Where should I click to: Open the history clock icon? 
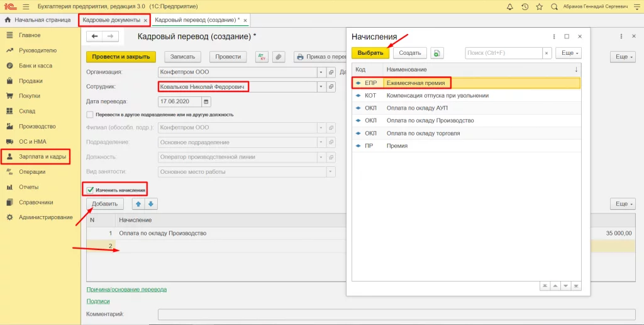pyautogui.click(x=525, y=6)
